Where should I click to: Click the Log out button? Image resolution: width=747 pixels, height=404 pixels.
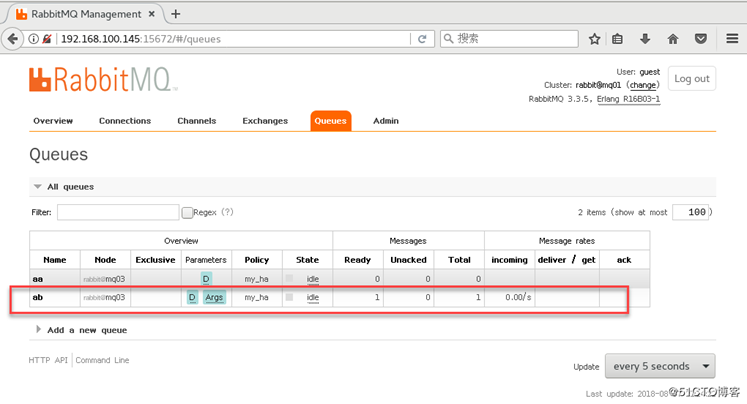[692, 79]
